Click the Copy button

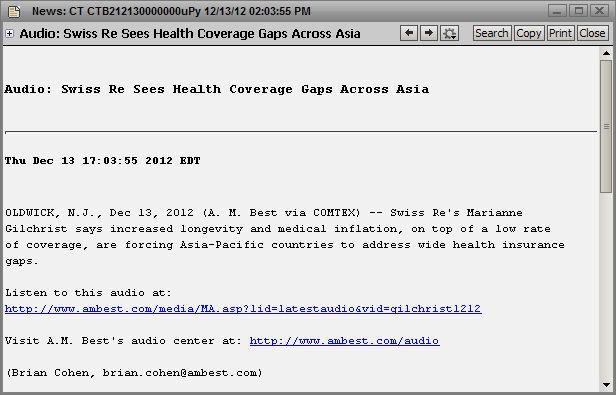529,33
